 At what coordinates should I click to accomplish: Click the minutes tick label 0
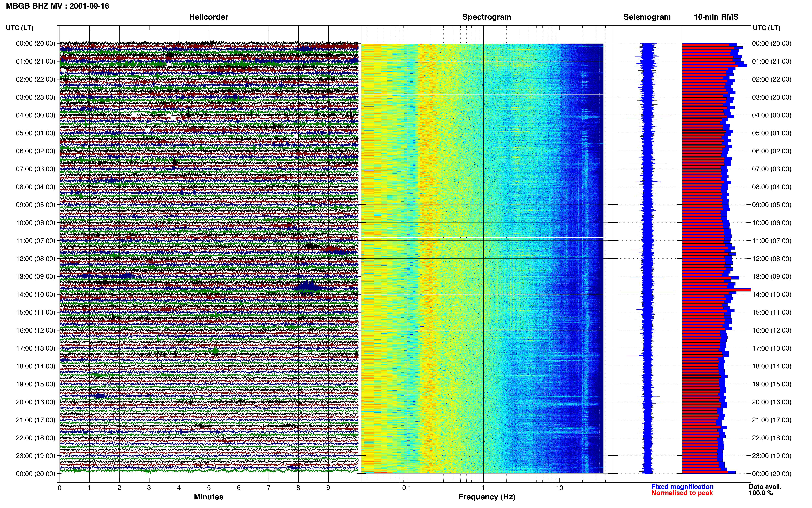click(59, 488)
